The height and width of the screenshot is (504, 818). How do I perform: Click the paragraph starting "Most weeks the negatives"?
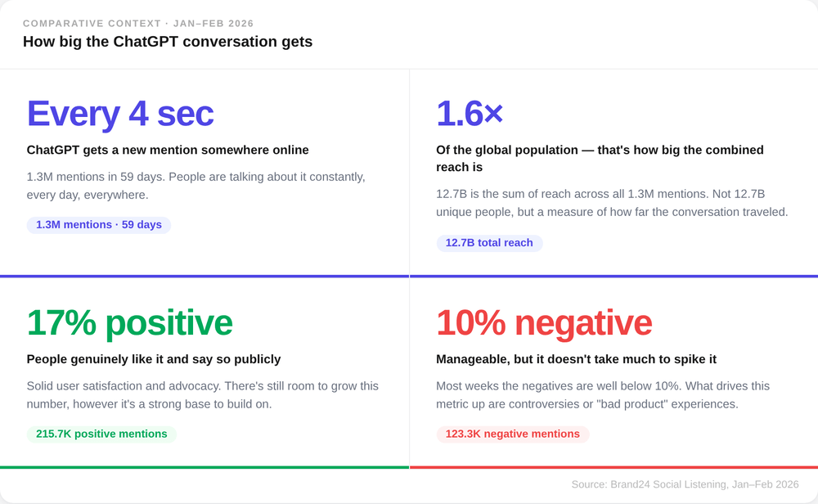(603, 394)
